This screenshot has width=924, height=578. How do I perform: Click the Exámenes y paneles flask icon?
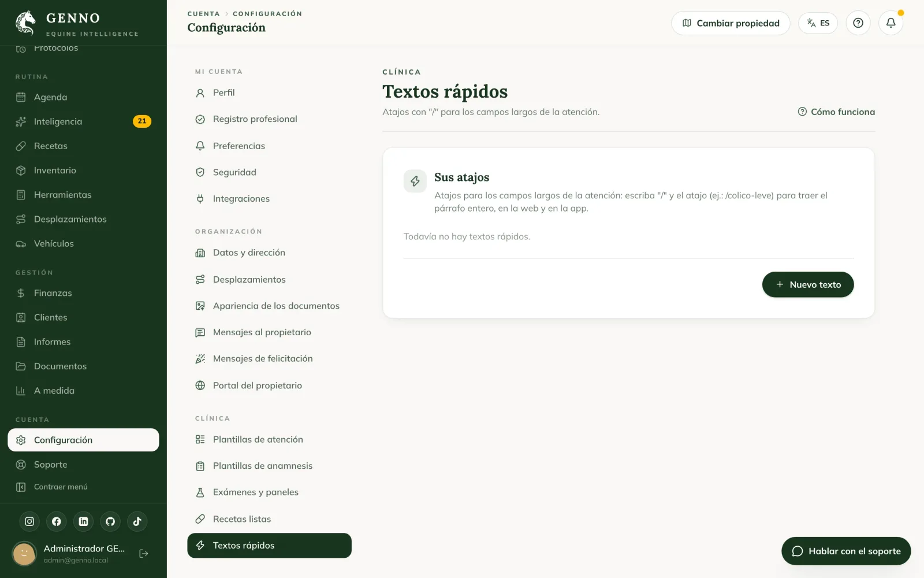click(200, 492)
